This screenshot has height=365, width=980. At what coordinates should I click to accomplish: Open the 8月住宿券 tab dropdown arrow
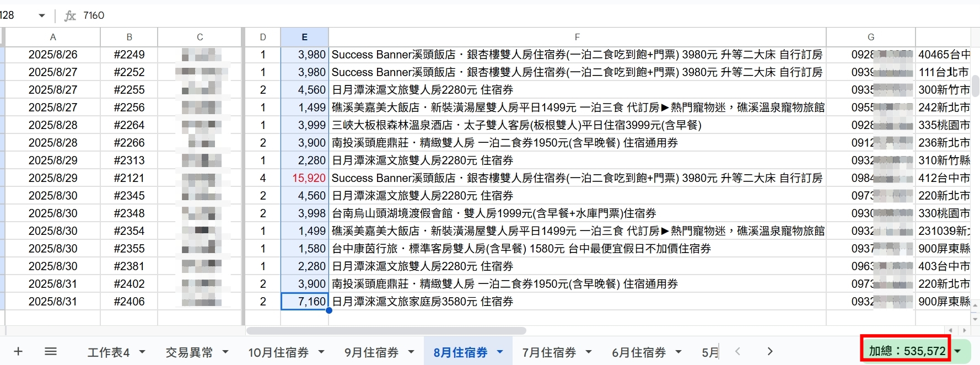[500, 352]
